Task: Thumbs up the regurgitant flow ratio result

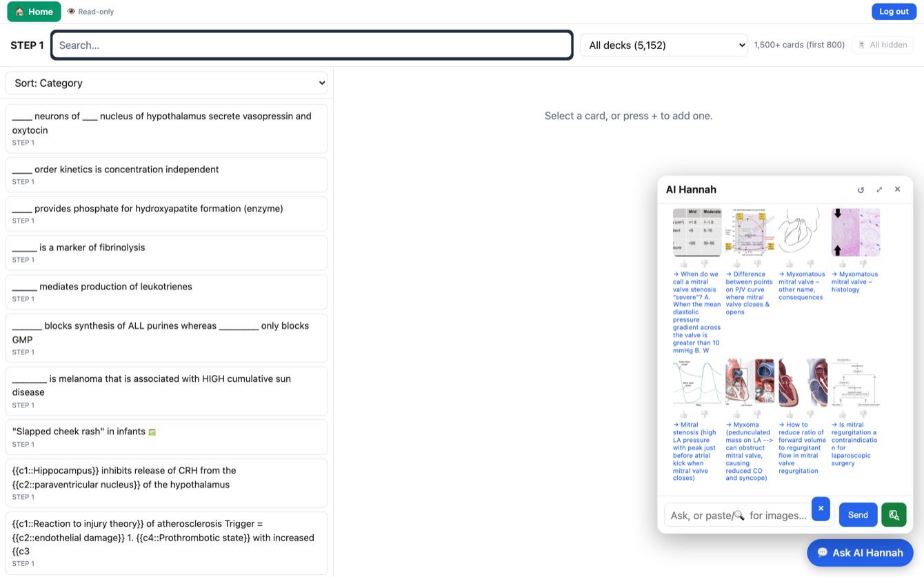Action: click(790, 414)
